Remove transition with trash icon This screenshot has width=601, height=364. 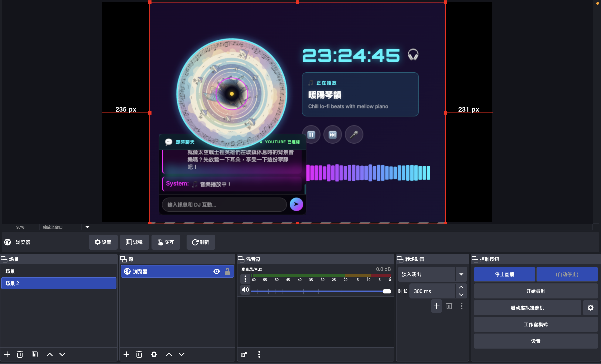(449, 306)
